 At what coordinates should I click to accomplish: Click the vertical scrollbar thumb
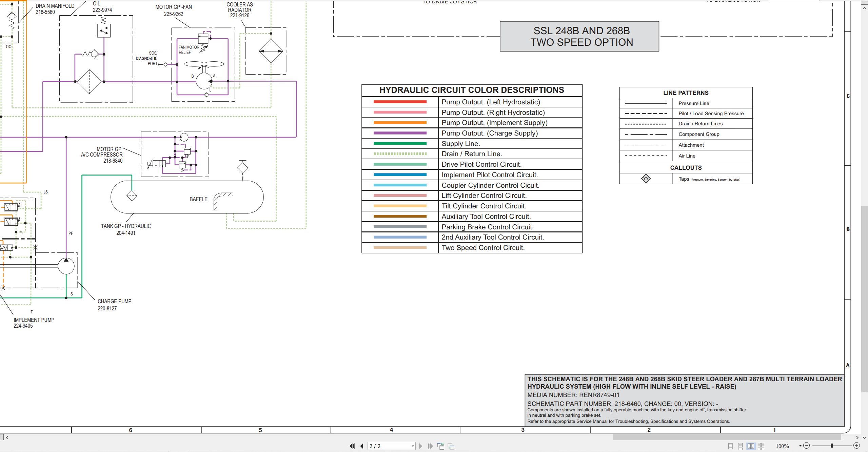865,299
